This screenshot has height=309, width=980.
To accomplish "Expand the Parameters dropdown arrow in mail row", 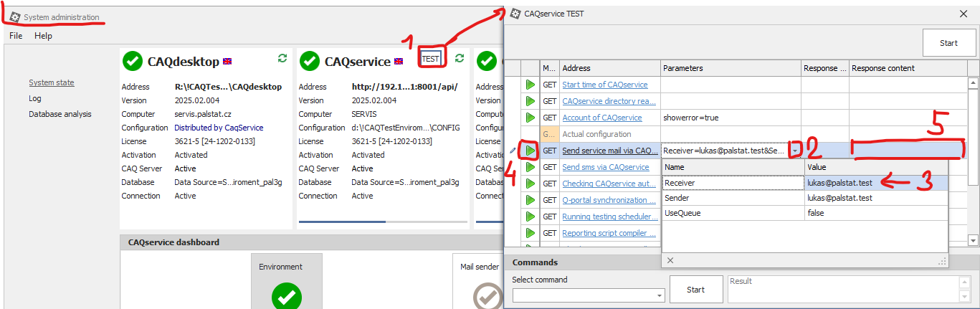I will pyautogui.click(x=794, y=151).
